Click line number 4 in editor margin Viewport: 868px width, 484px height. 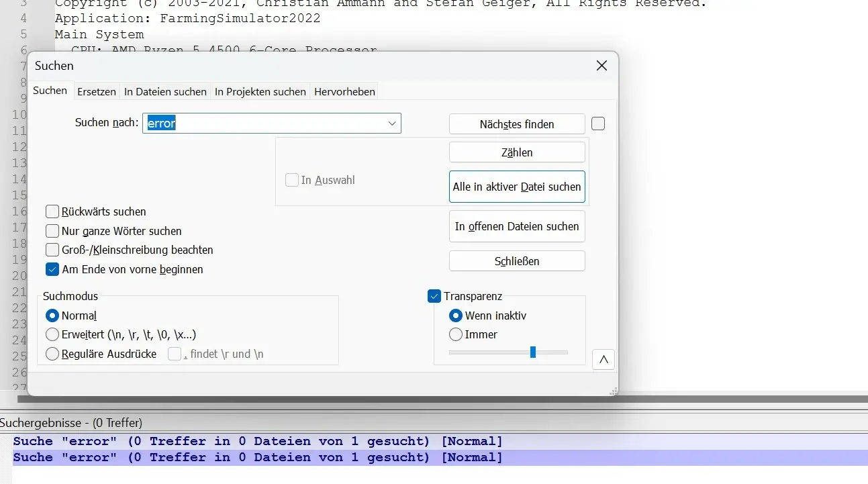click(24, 18)
